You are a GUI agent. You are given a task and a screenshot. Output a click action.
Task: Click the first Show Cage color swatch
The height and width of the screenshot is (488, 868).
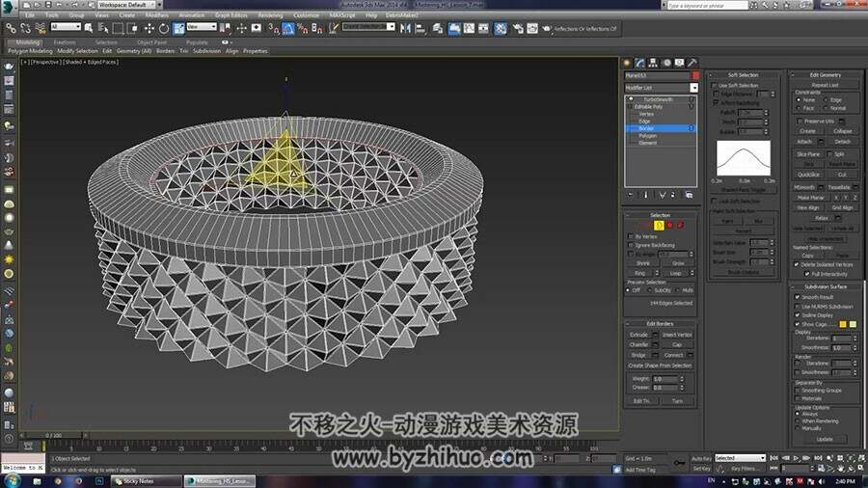(x=843, y=324)
